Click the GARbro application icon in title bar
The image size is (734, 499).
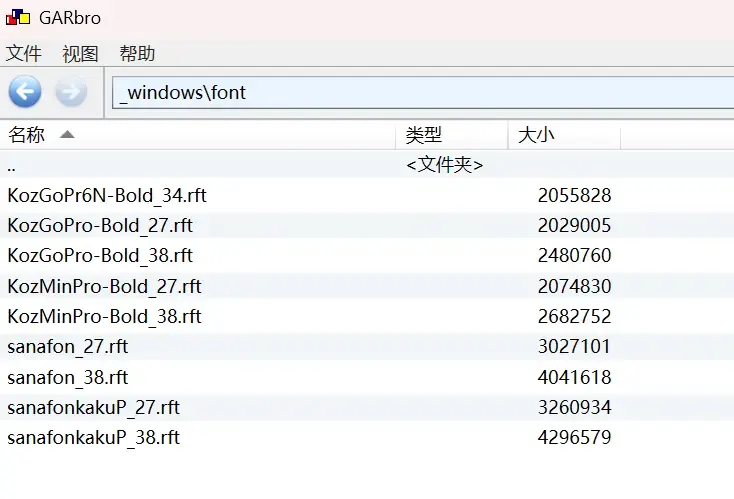pyautogui.click(x=18, y=18)
